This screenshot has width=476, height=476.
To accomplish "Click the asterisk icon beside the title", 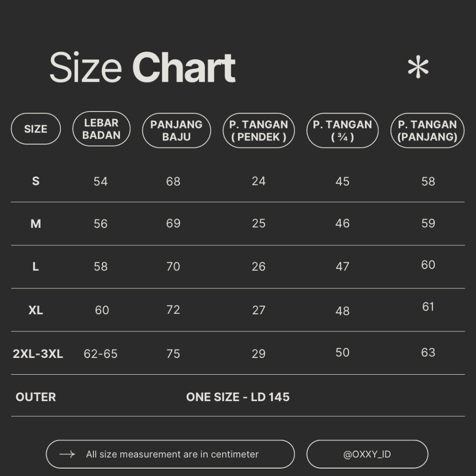I will click(417, 68).
